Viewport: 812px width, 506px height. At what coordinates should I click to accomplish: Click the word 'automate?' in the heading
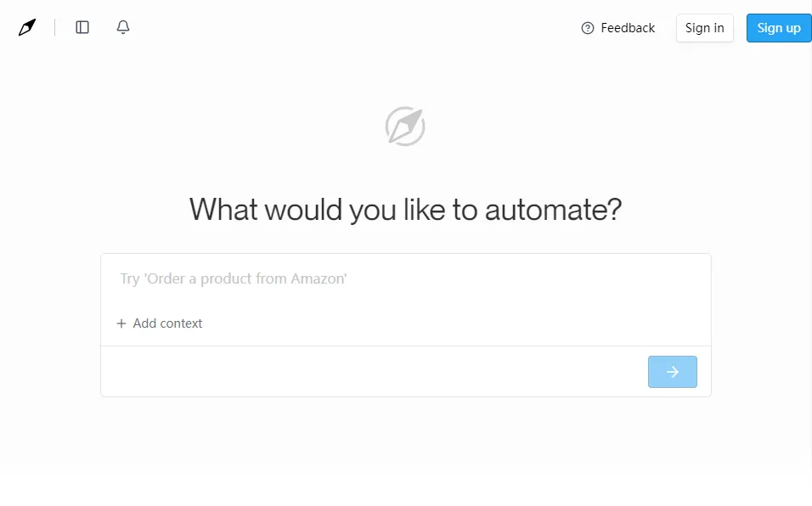tap(553, 209)
